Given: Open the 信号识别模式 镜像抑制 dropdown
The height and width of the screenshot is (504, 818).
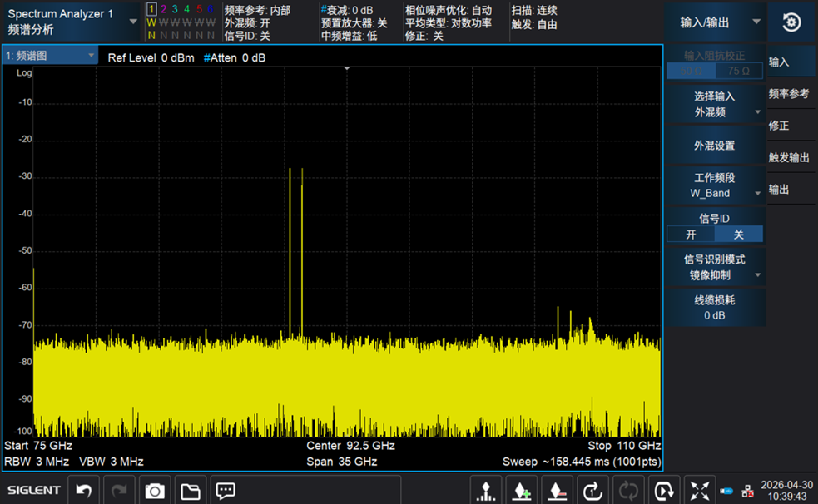Looking at the screenshot, I should point(715,267).
